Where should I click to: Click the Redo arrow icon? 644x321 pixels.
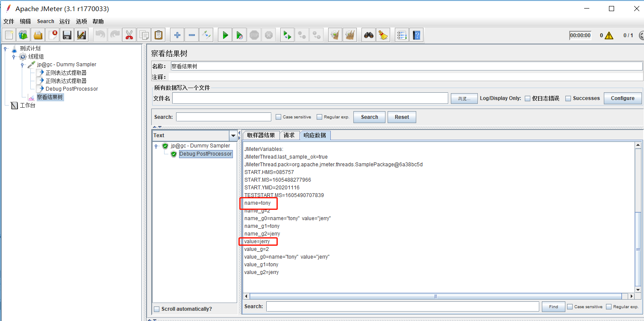pyautogui.click(x=115, y=35)
